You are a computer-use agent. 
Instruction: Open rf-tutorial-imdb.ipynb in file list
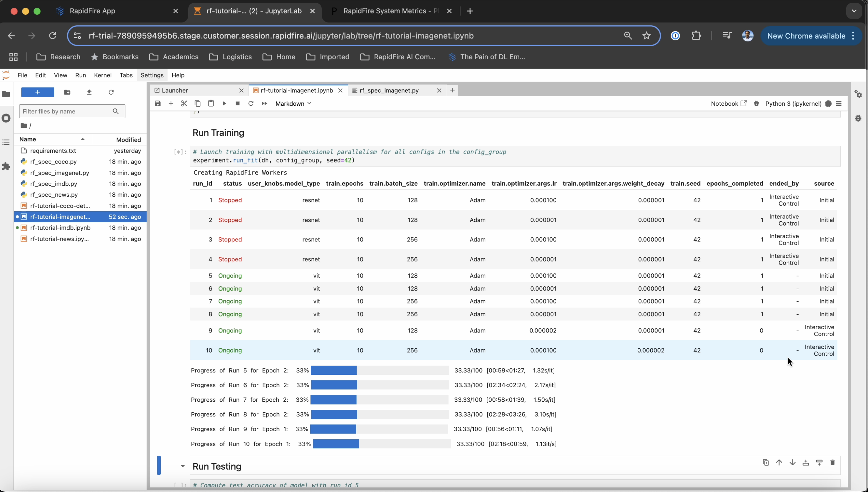(x=80, y=227)
